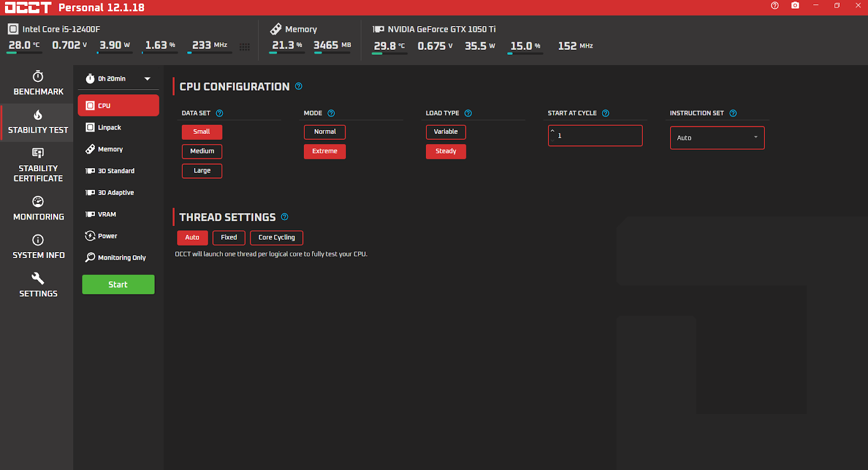The height and width of the screenshot is (470, 868).
Task: Select the Power test
Action: (x=118, y=236)
